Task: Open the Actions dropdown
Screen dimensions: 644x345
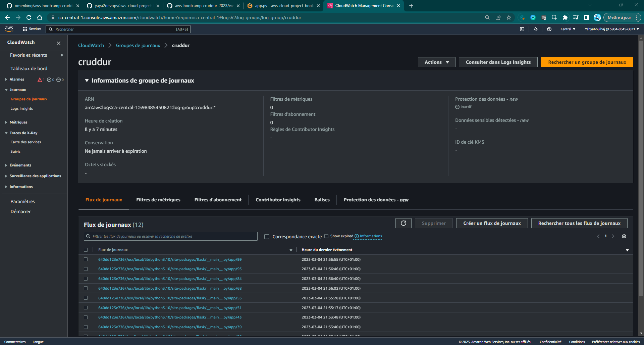Action: 436,62
